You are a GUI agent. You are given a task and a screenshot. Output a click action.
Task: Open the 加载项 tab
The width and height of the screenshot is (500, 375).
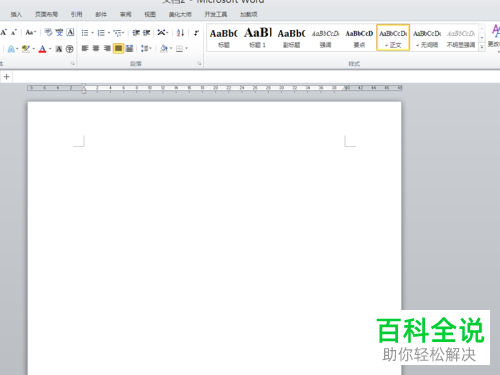249,14
